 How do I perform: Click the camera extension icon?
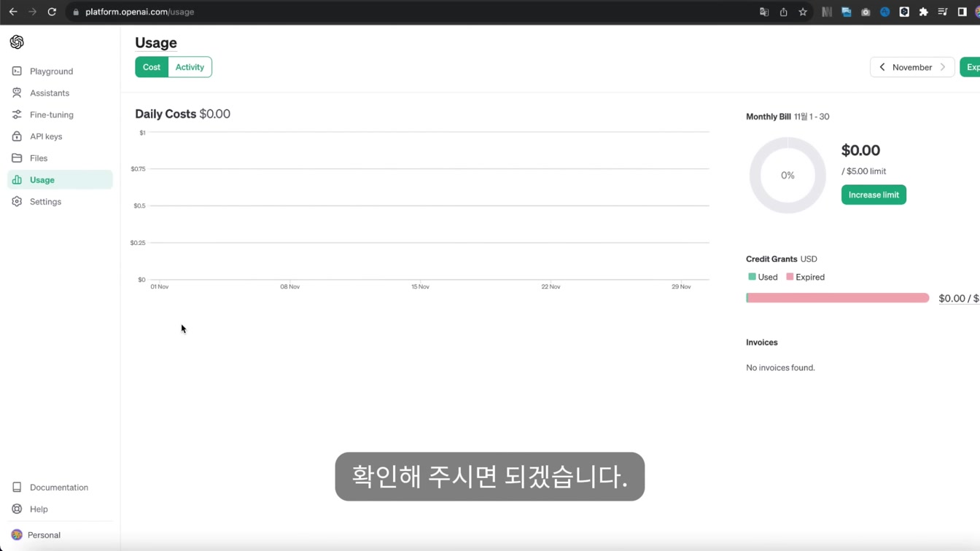click(866, 12)
